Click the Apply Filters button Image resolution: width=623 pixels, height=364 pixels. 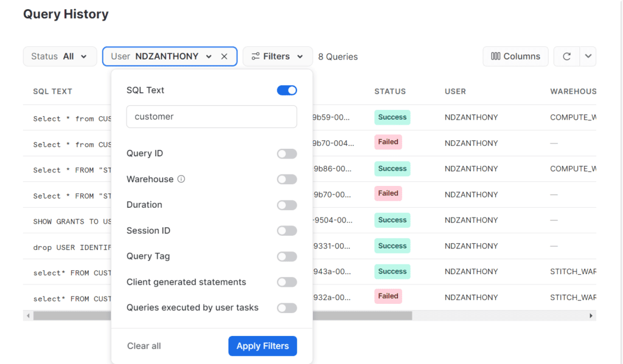tap(262, 346)
